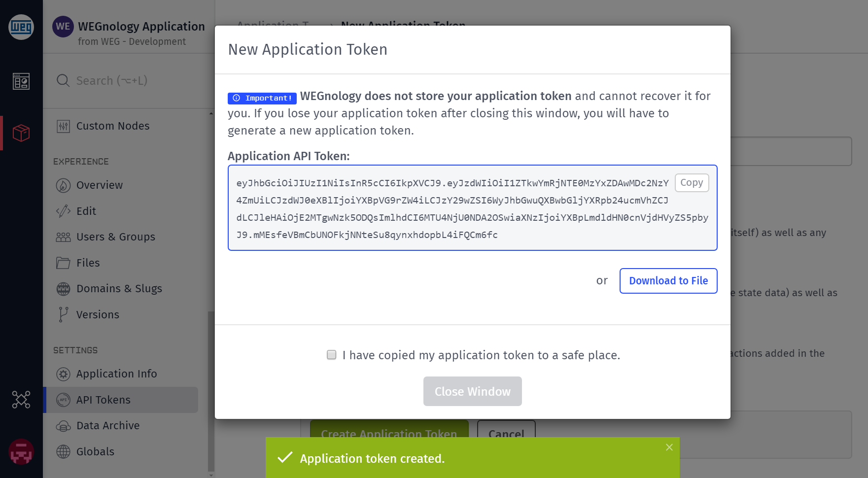Click the 'Application API Token:' label
Image resolution: width=868 pixels, height=478 pixels.
point(288,156)
